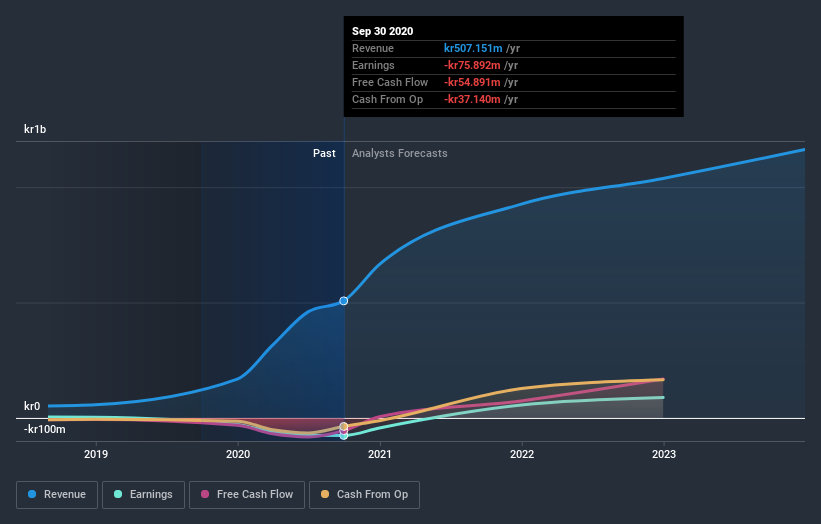The width and height of the screenshot is (821, 524).
Task: Click the Sep 30 2020 tooltip date
Action: [x=383, y=31]
